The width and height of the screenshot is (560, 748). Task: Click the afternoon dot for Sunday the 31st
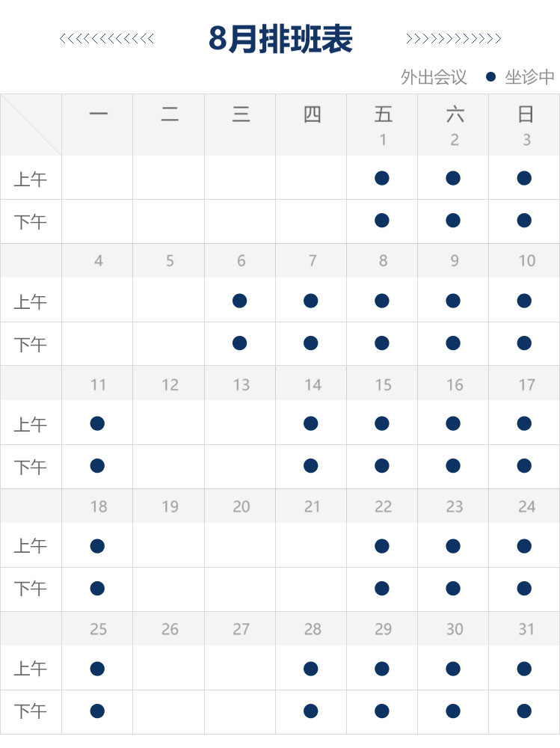[524, 711]
